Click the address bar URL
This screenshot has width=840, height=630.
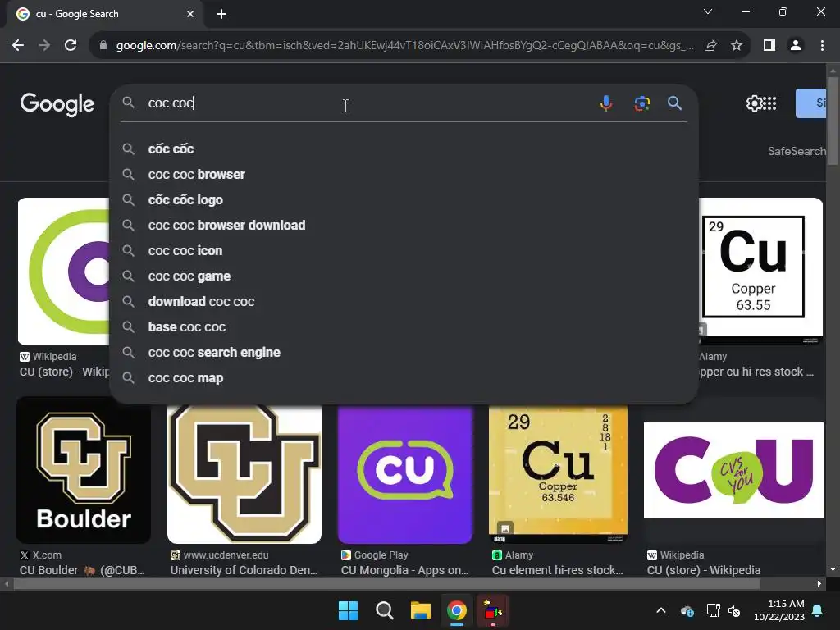click(x=404, y=46)
